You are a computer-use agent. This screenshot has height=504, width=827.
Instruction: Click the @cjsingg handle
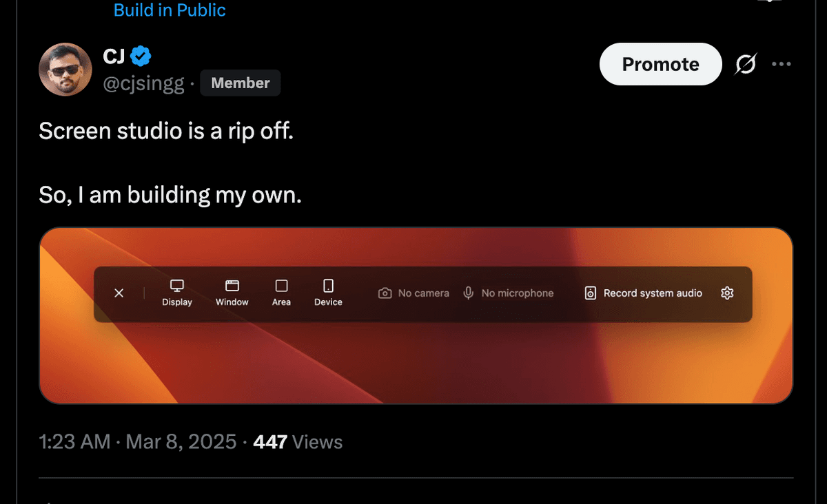tap(144, 83)
